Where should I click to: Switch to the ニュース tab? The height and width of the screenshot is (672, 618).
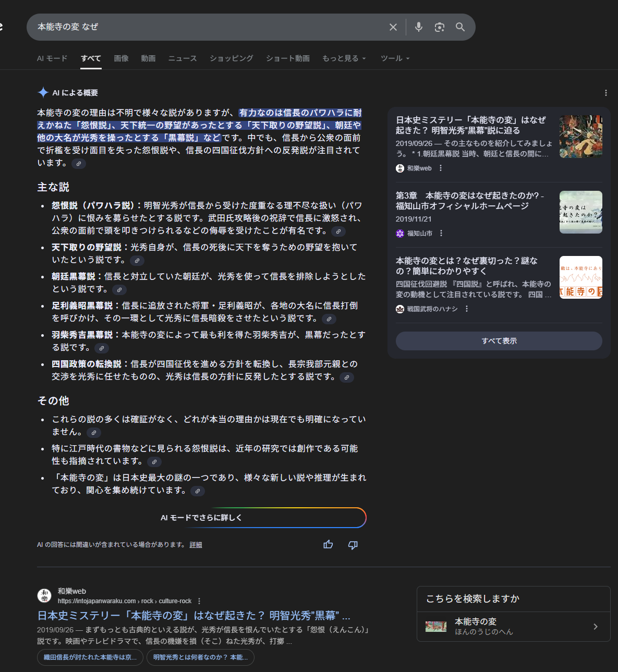point(183,58)
